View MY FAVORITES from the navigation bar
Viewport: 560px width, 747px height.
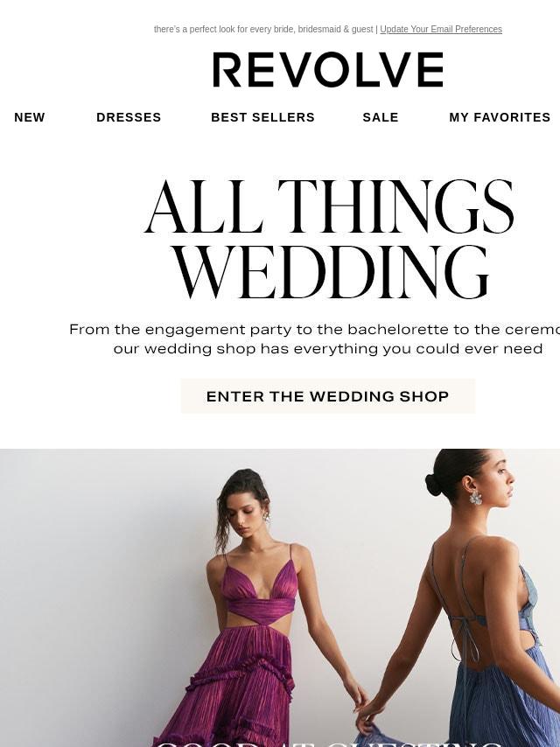[500, 117]
